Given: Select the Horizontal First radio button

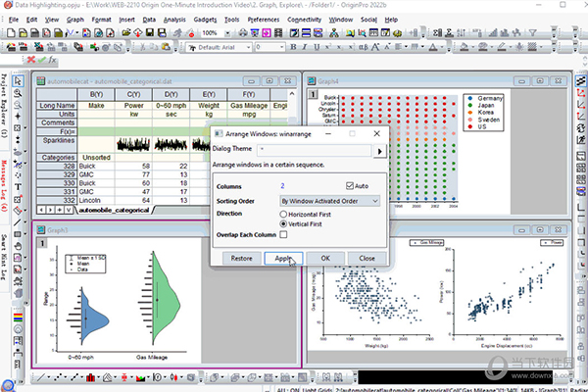Looking at the screenshot, I should [283, 215].
